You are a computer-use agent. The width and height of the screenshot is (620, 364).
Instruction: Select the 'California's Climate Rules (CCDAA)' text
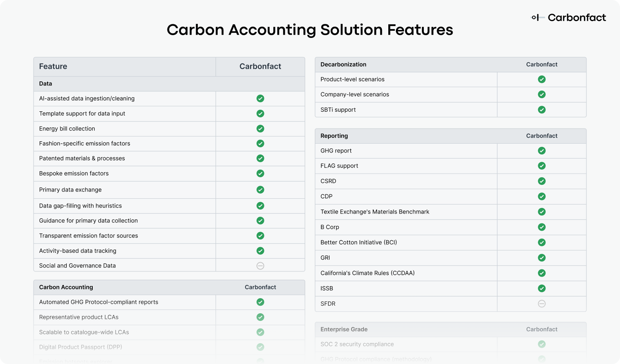coord(368,273)
